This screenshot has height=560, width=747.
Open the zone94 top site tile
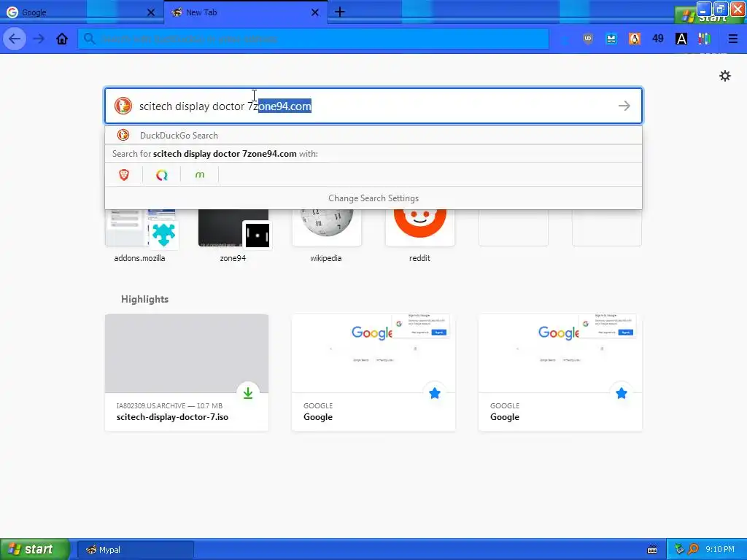(x=233, y=236)
